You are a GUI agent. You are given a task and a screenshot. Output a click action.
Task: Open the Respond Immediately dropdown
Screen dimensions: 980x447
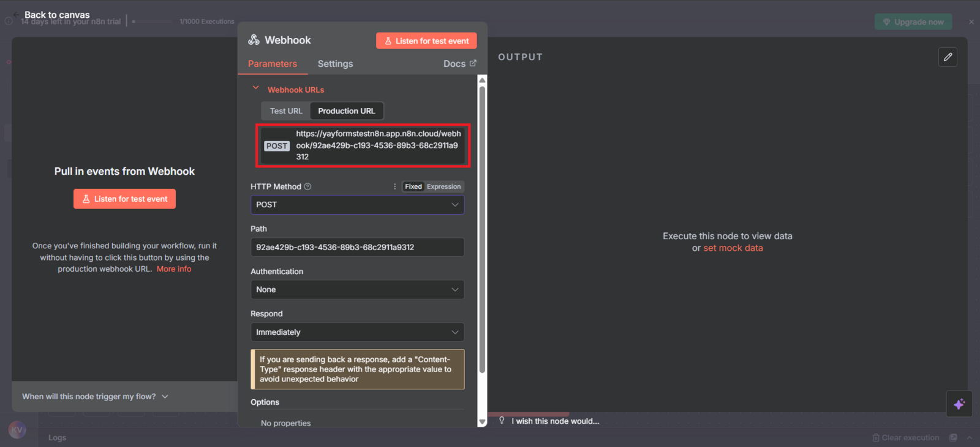(357, 332)
